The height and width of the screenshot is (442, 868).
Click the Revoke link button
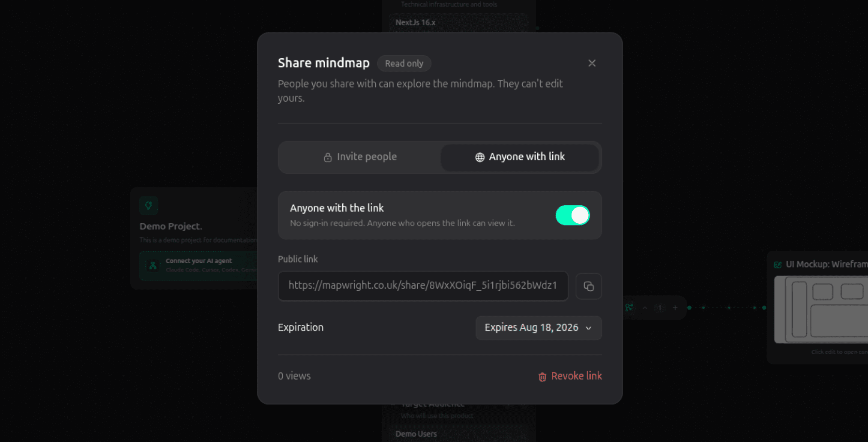[570, 376]
